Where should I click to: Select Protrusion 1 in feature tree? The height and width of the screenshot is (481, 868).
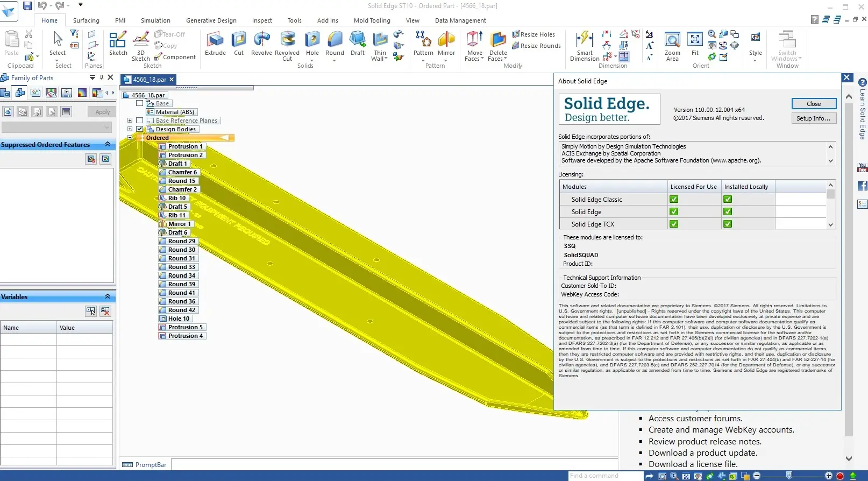[x=181, y=146]
